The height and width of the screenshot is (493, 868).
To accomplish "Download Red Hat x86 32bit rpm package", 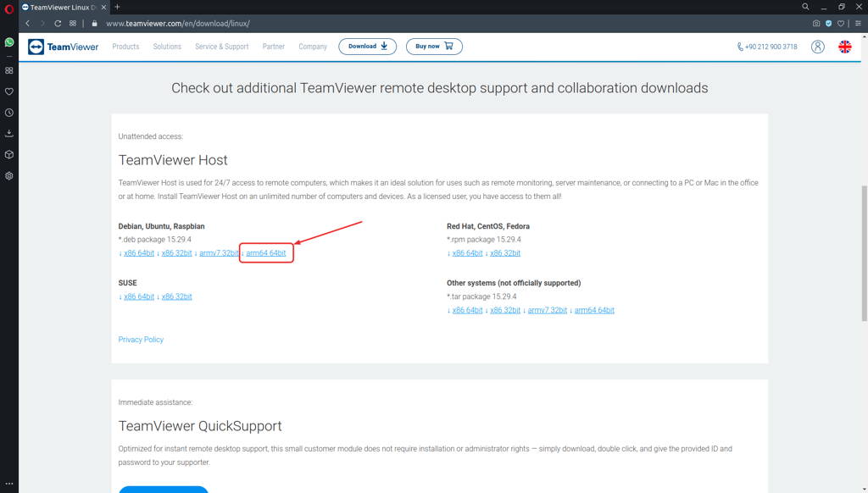I will (x=505, y=253).
